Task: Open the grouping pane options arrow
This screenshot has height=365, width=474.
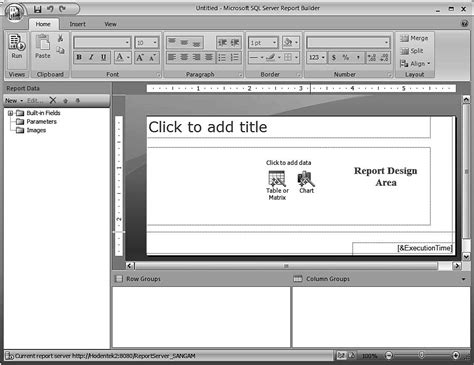Action: [464, 279]
